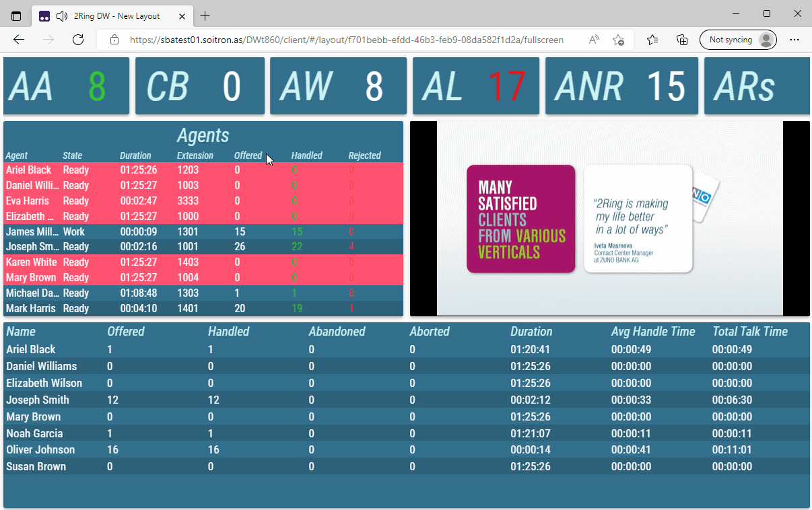Open Read aloud from the address bar
The image size is (812, 510).
595,40
